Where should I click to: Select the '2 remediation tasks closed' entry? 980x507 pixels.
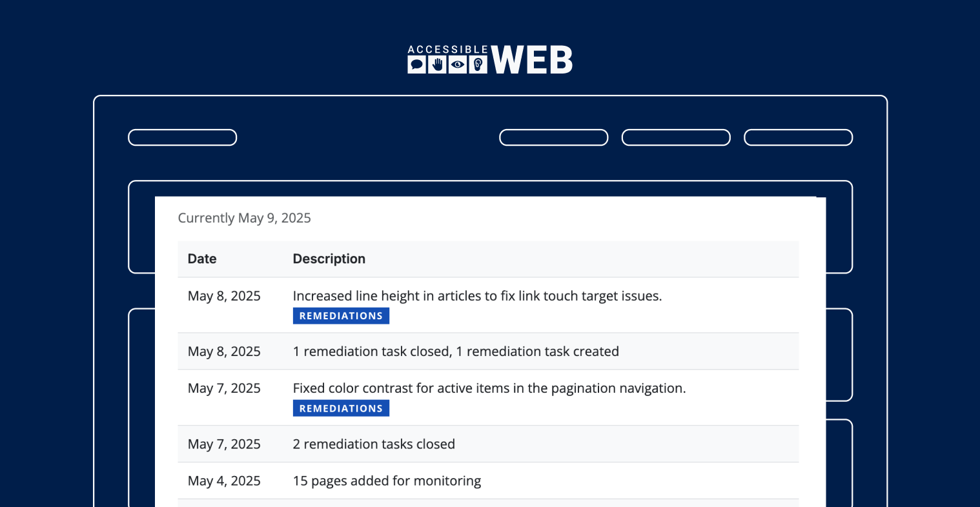pyautogui.click(x=374, y=444)
